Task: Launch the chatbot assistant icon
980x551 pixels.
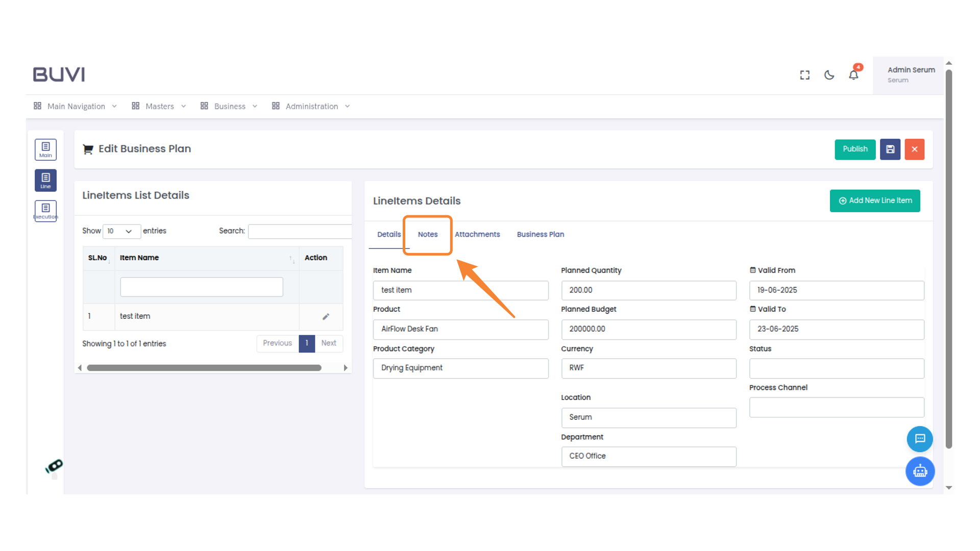Action: coord(920,471)
